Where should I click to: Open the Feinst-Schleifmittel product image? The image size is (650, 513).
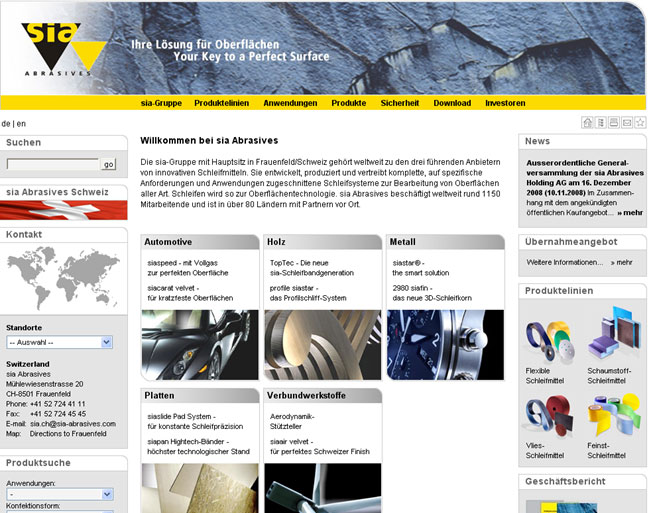(x=614, y=415)
